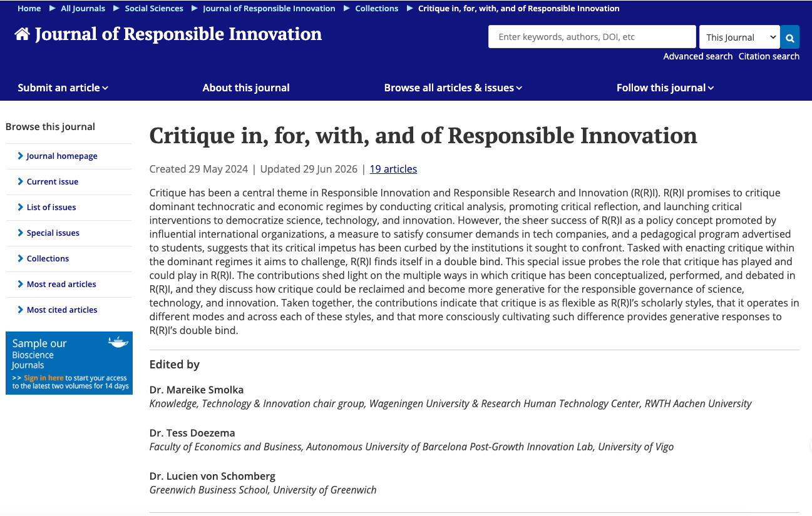The width and height of the screenshot is (812, 516).
Task: Click the magnifier search button
Action: 790,38
